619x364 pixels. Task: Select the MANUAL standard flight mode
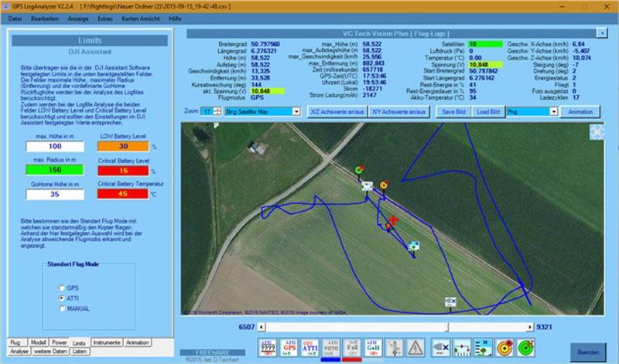[x=62, y=309]
